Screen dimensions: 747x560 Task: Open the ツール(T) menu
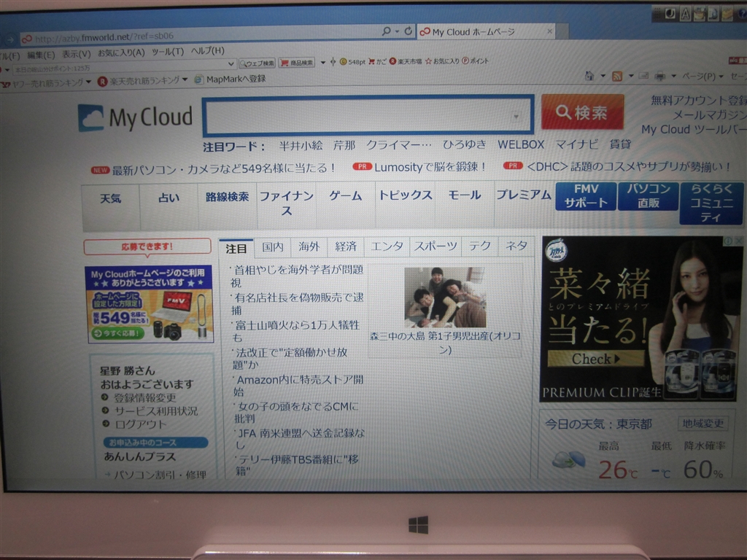click(x=168, y=52)
